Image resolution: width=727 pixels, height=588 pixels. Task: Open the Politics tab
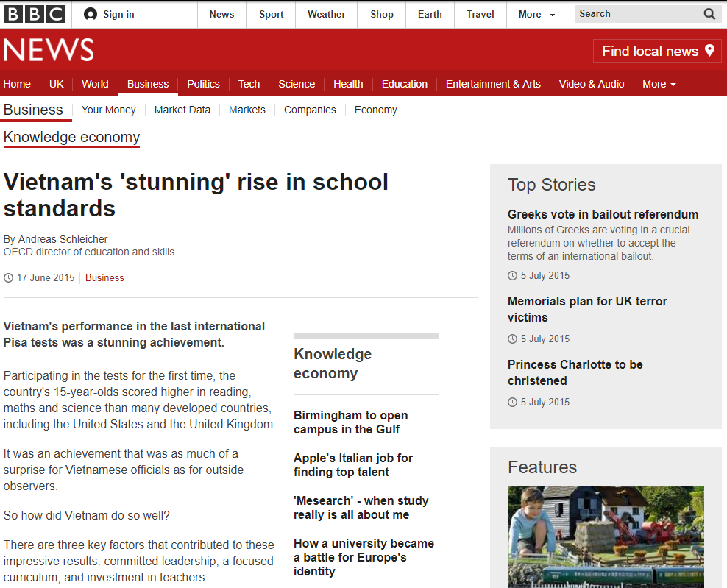pos(203,84)
